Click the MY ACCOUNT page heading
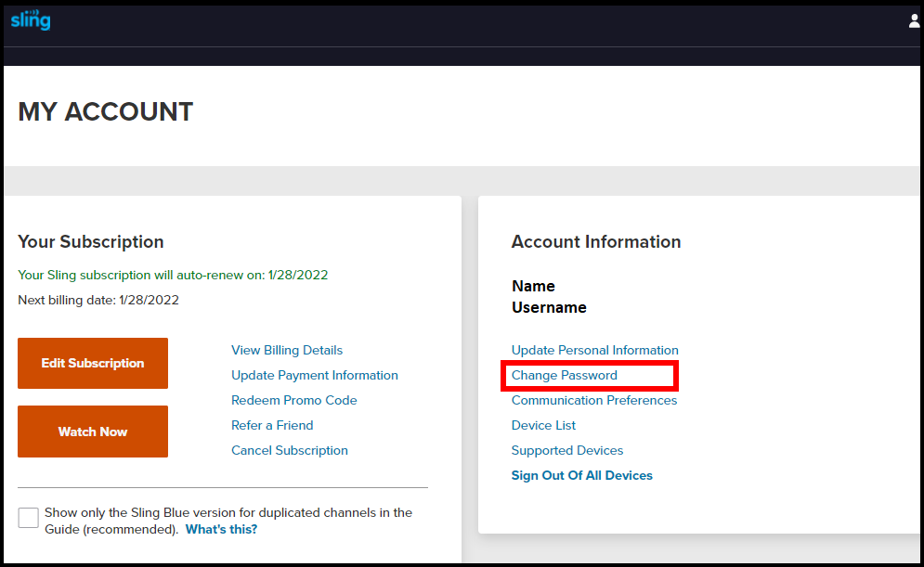 [105, 111]
